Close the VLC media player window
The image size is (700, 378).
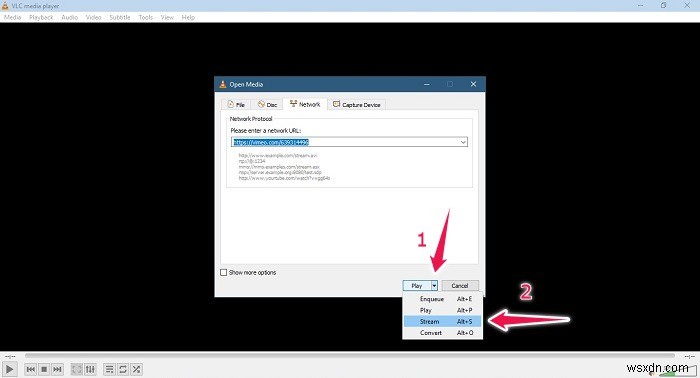click(x=687, y=5)
